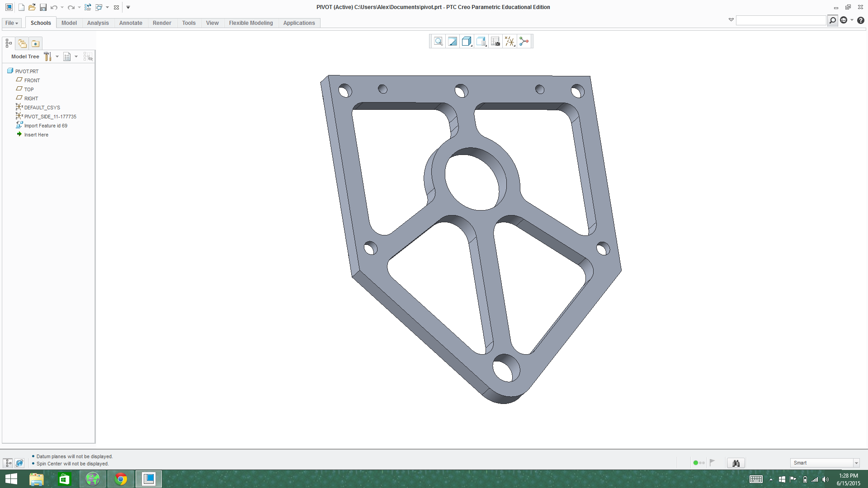The width and height of the screenshot is (868, 488).
Task: Click the tree columns visibility icon
Action: coord(88,56)
